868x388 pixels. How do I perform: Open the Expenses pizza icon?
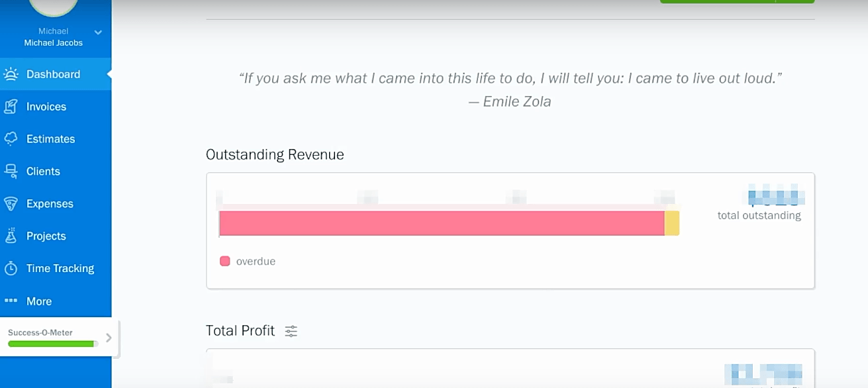(x=11, y=204)
